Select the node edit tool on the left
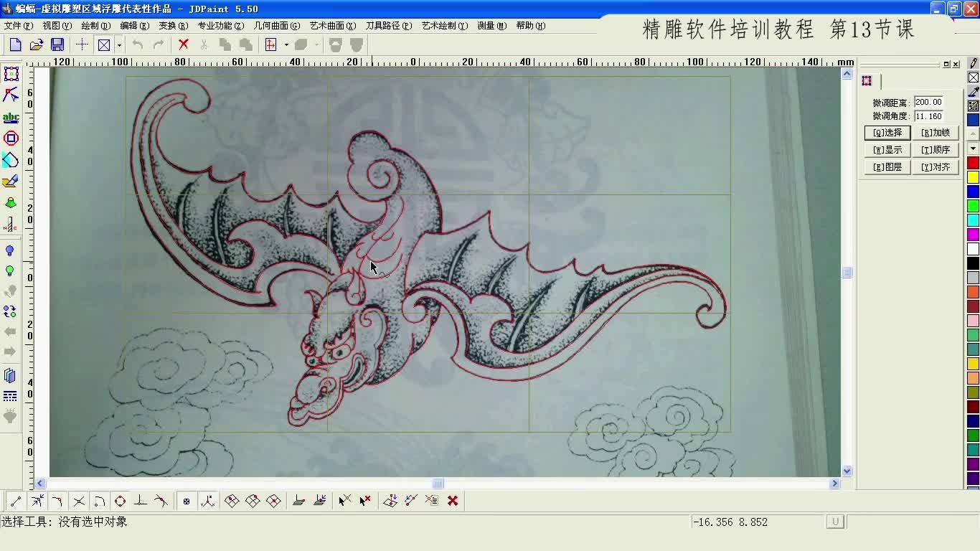The width and height of the screenshot is (980, 551). point(11,95)
